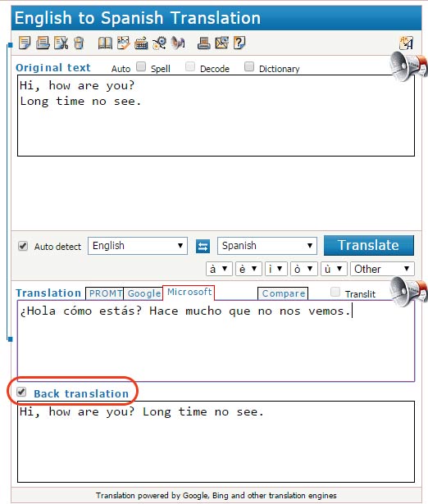Click the trash can clear icon
The height and width of the screenshot is (504, 428).
click(x=79, y=43)
